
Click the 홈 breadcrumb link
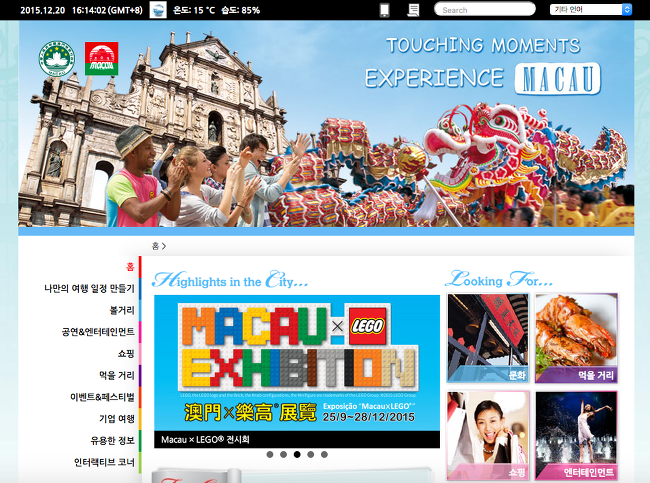(x=155, y=246)
